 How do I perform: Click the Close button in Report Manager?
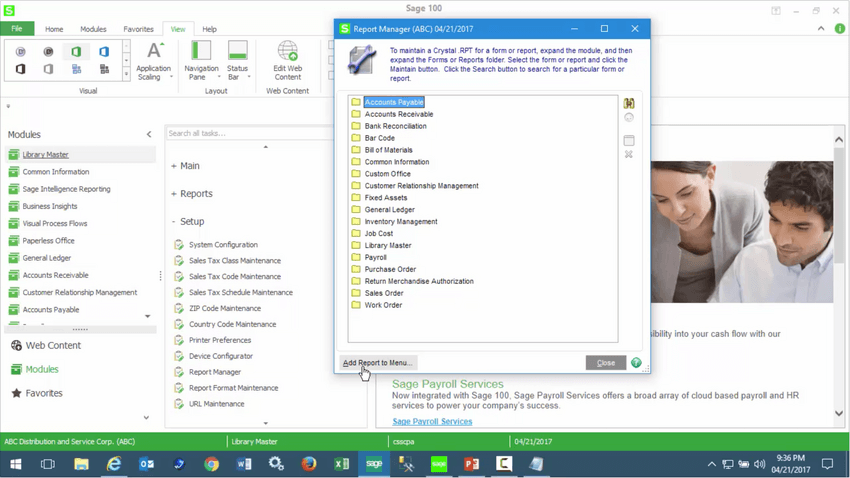point(606,363)
